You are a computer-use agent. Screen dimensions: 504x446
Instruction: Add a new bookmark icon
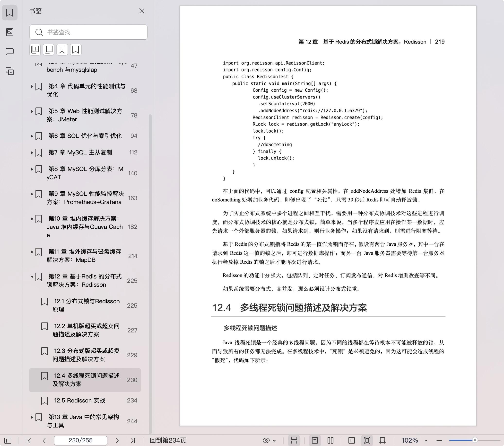[x=62, y=49]
